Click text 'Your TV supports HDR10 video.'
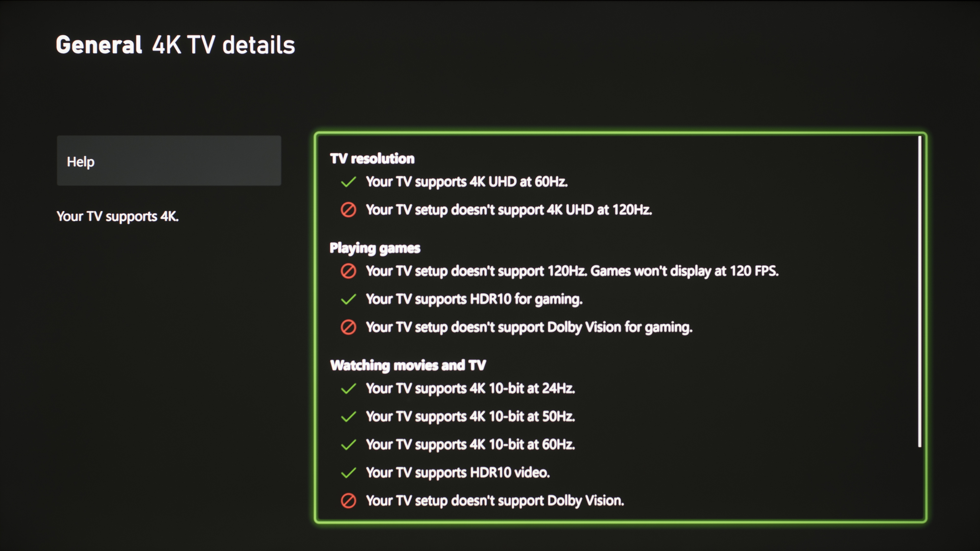This screenshot has width=980, height=551. (x=458, y=473)
